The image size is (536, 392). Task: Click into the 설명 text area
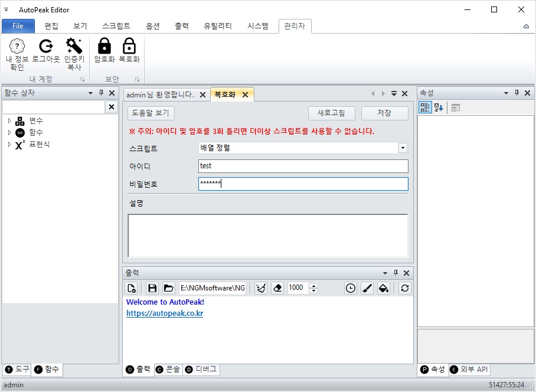pos(268,236)
